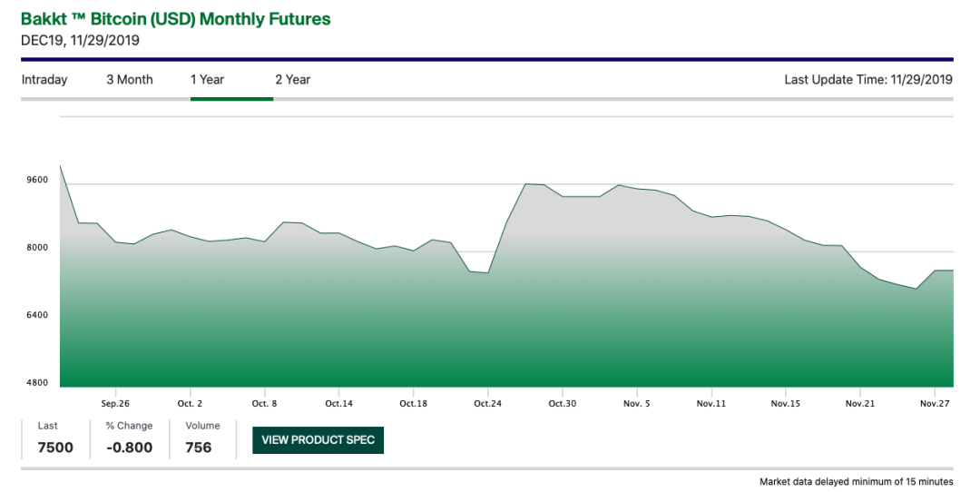Click the Nov.21 date axis label
980x492 pixels.
pyautogui.click(x=860, y=404)
